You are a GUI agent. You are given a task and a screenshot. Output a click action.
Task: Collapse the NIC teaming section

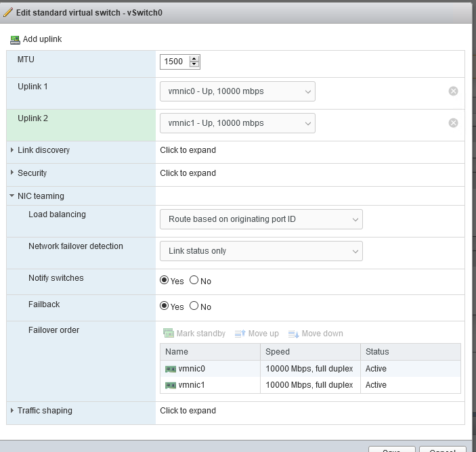[x=12, y=196]
